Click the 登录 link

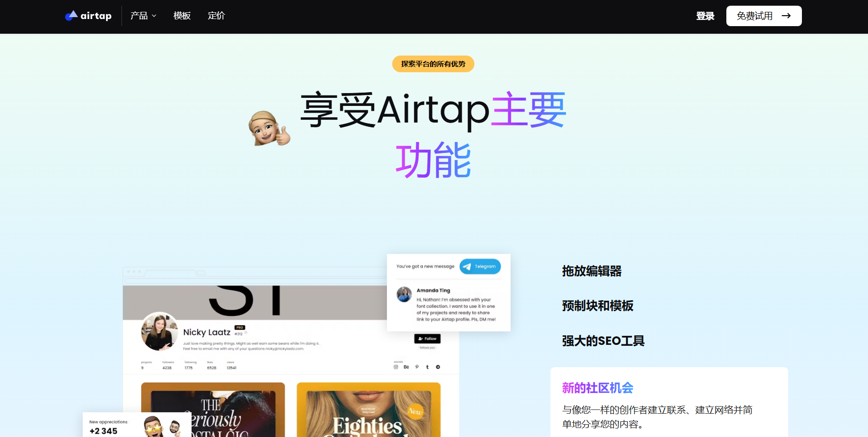pos(705,16)
